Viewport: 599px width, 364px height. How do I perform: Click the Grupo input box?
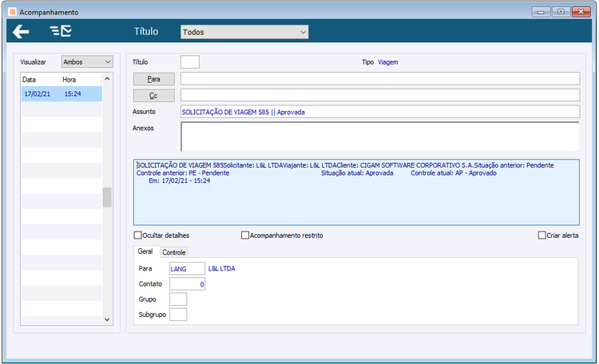pos(178,299)
